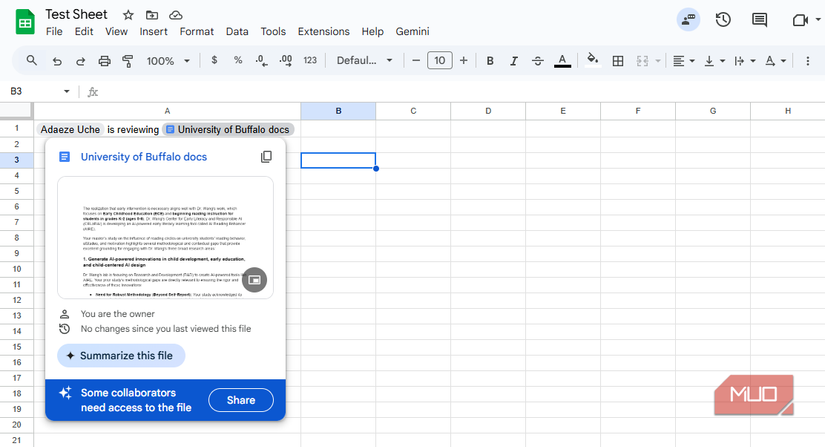Image resolution: width=825 pixels, height=447 pixels.
Task: Open the Gemini menu
Action: pos(412,32)
